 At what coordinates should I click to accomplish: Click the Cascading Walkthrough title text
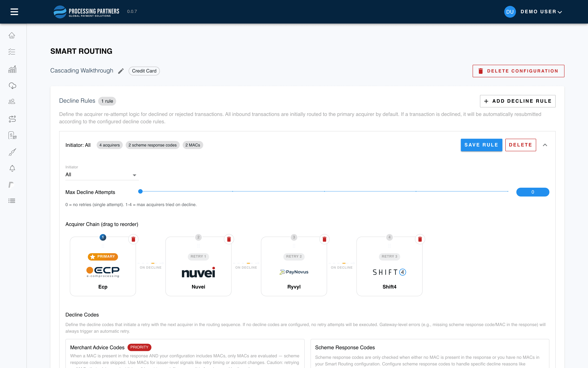(82, 71)
